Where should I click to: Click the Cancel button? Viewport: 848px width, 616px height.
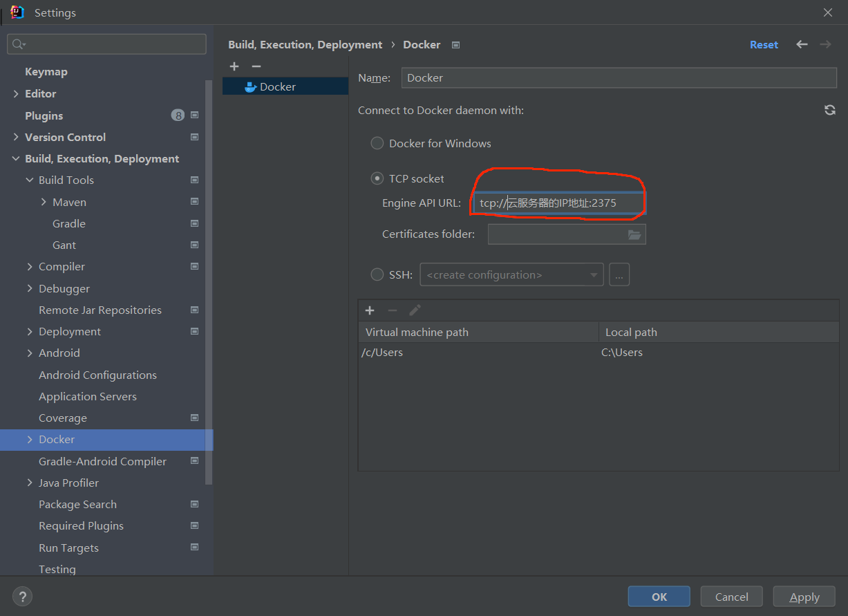[732, 597]
